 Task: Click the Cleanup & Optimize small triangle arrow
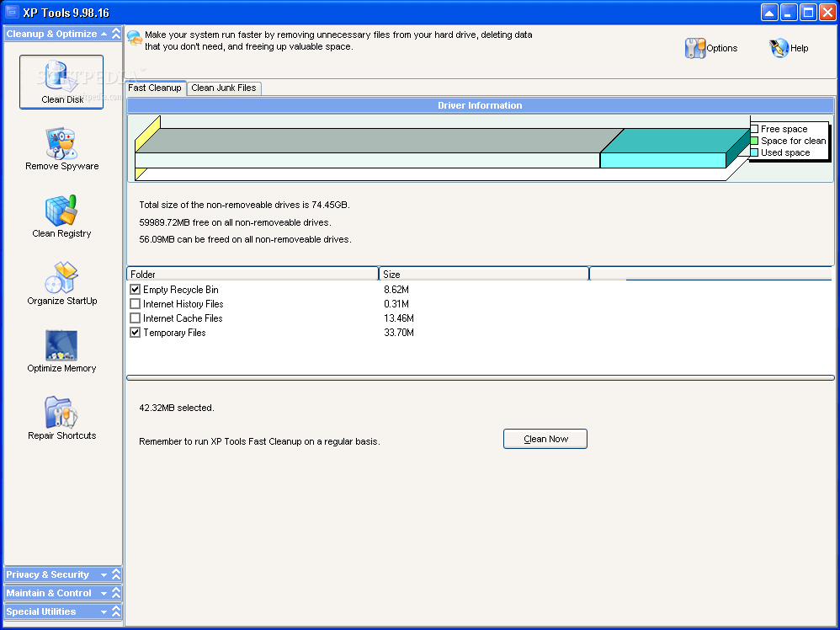tap(104, 34)
